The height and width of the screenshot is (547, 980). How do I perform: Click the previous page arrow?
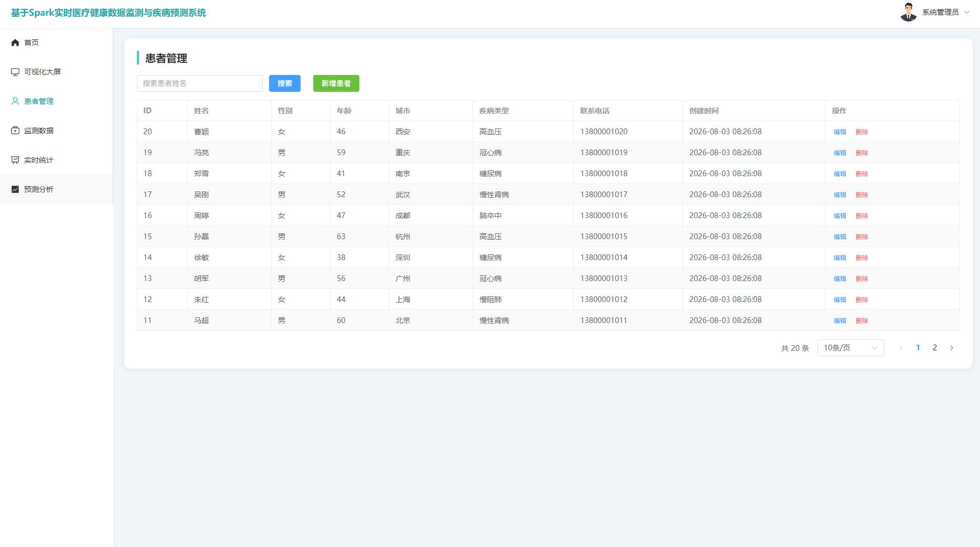click(901, 348)
